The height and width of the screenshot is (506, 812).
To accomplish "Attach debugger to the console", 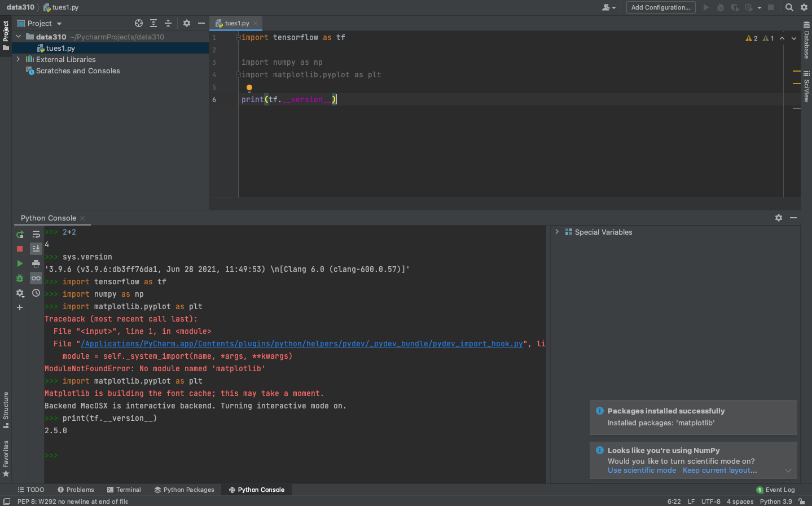I will pyautogui.click(x=20, y=278).
